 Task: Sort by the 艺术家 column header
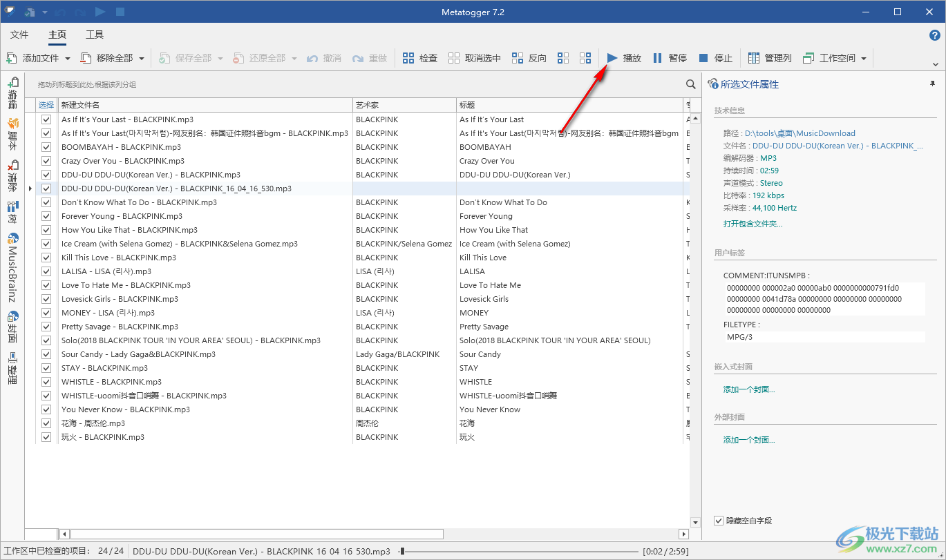[x=404, y=105]
